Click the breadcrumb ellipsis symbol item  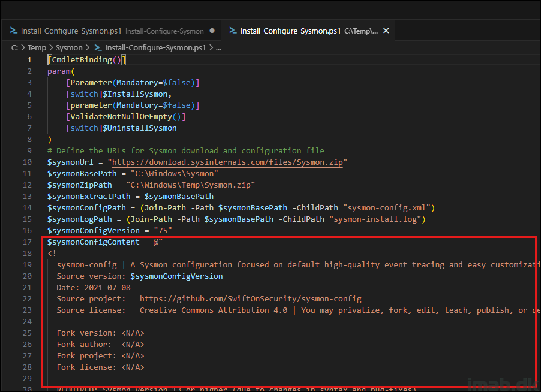(x=218, y=47)
